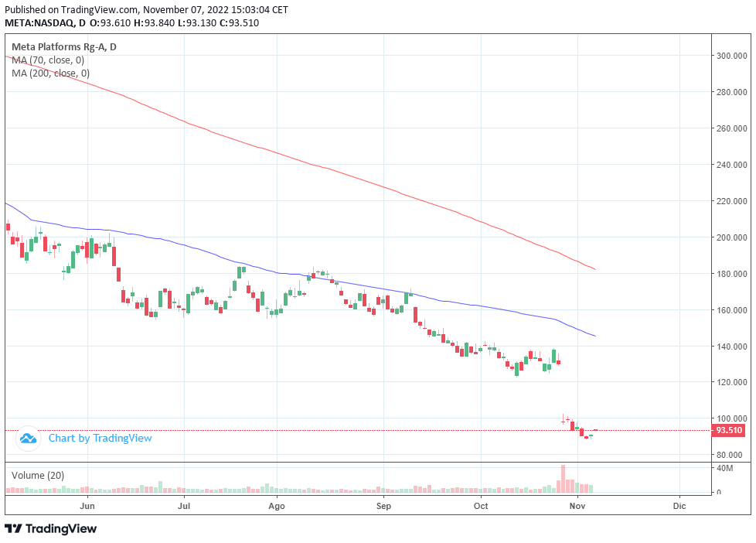Image resolution: width=756 pixels, height=543 pixels.
Task: Click the 260.000 price axis label
Action: (731, 128)
